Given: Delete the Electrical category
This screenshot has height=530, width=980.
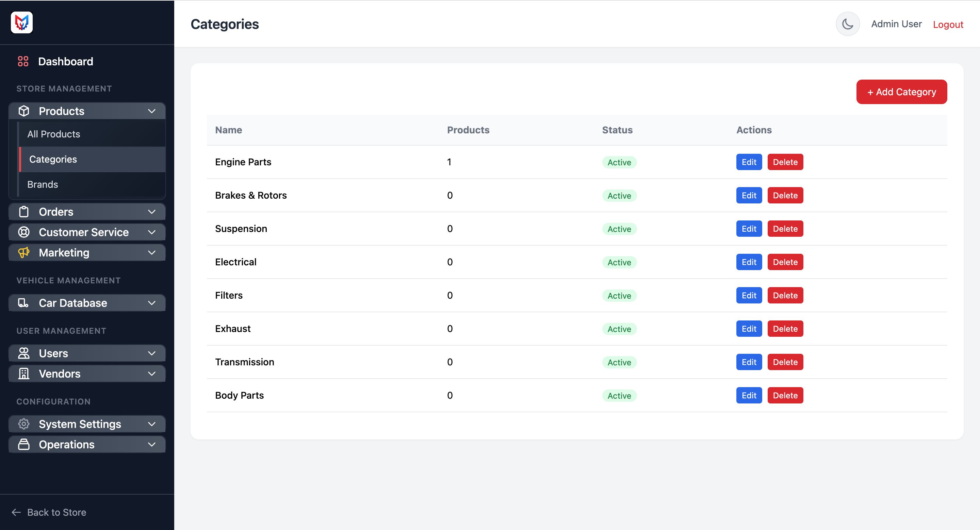Looking at the screenshot, I should pyautogui.click(x=785, y=262).
